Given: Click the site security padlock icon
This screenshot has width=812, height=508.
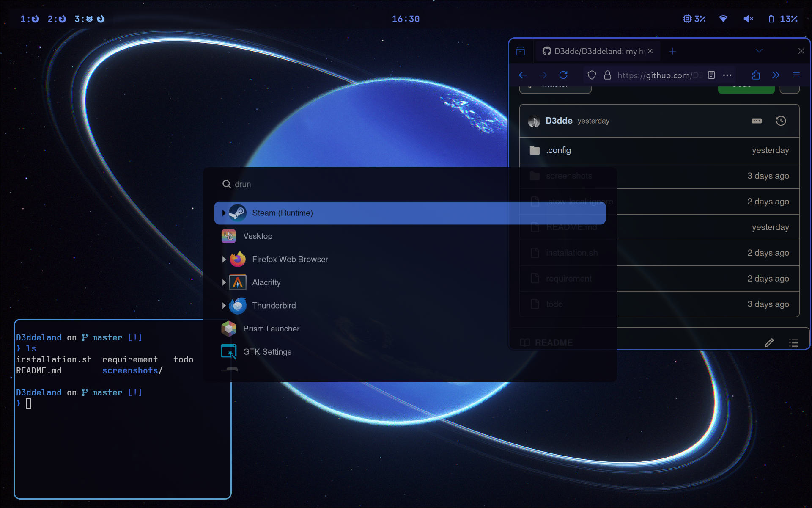Looking at the screenshot, I should click(608, 75).
